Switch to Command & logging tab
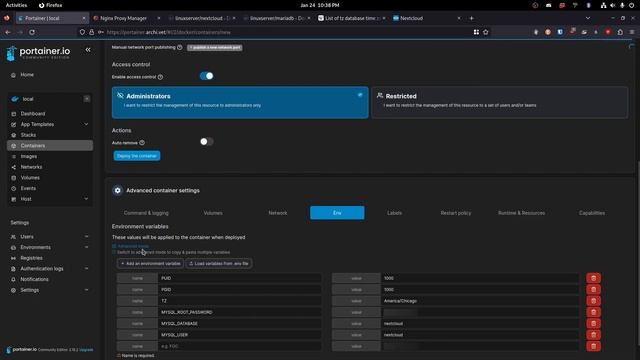The image size is (640, 360). (146, 213)
